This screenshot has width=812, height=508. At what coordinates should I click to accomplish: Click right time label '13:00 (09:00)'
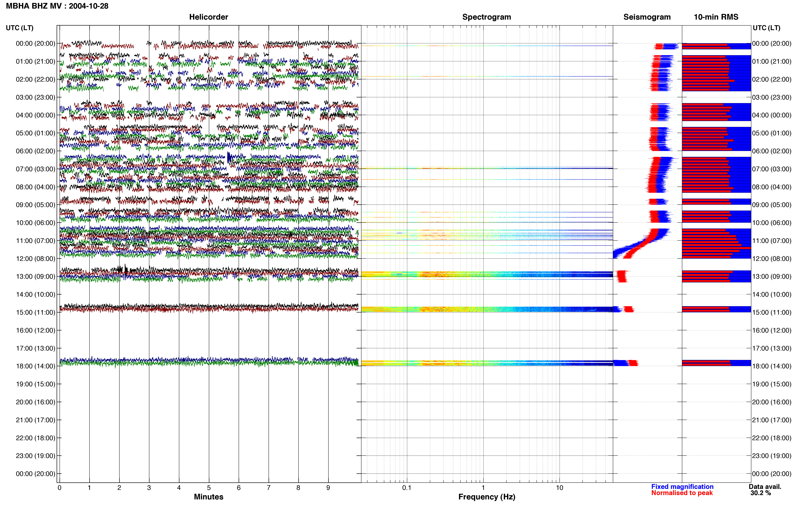tap(772, 277)
